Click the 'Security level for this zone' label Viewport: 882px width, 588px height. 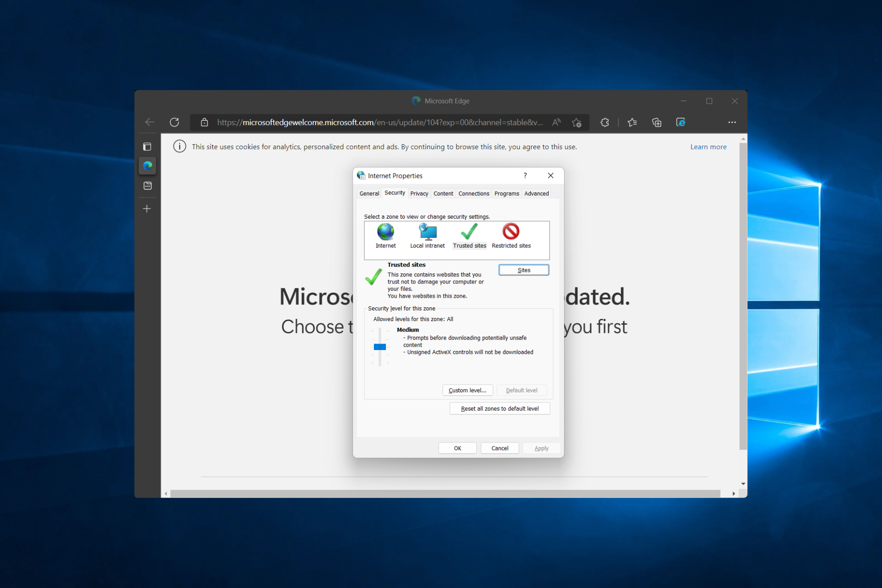tap(401, 308)
